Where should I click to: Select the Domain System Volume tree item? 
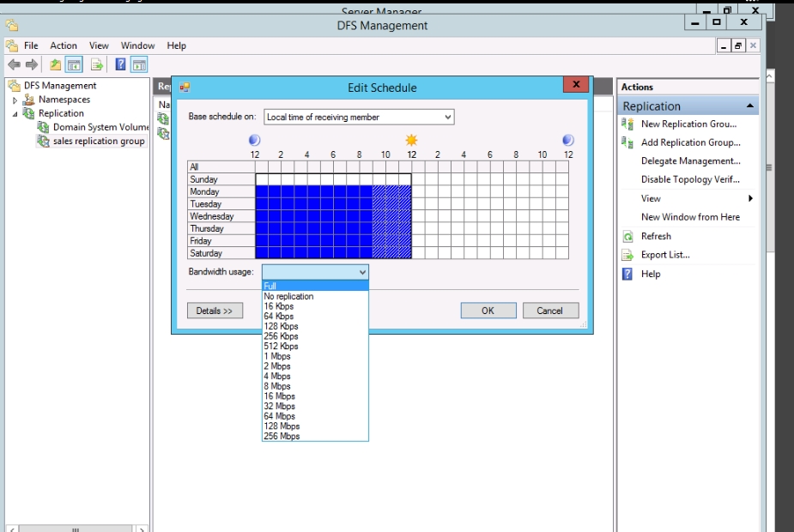[100, 127]
